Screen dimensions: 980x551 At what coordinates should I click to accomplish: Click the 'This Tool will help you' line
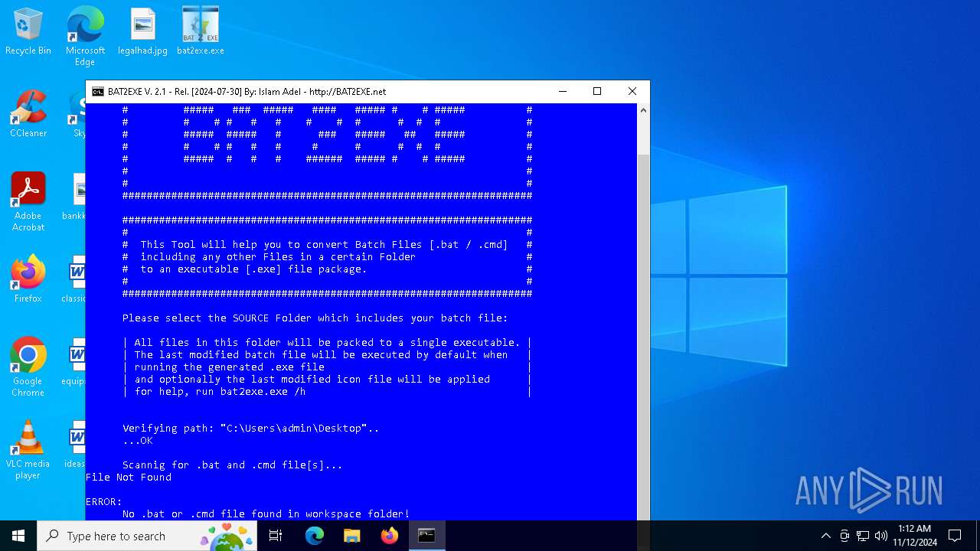pos(324,245)
